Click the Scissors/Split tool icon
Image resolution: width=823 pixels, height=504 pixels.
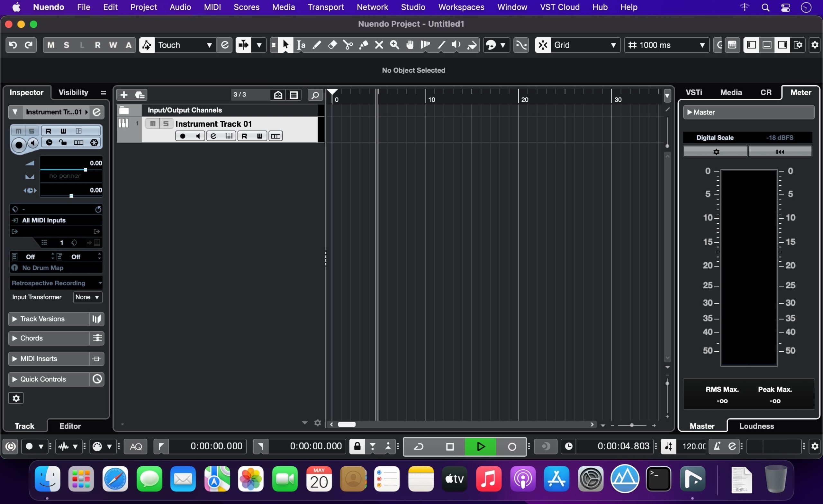[348, 45]
